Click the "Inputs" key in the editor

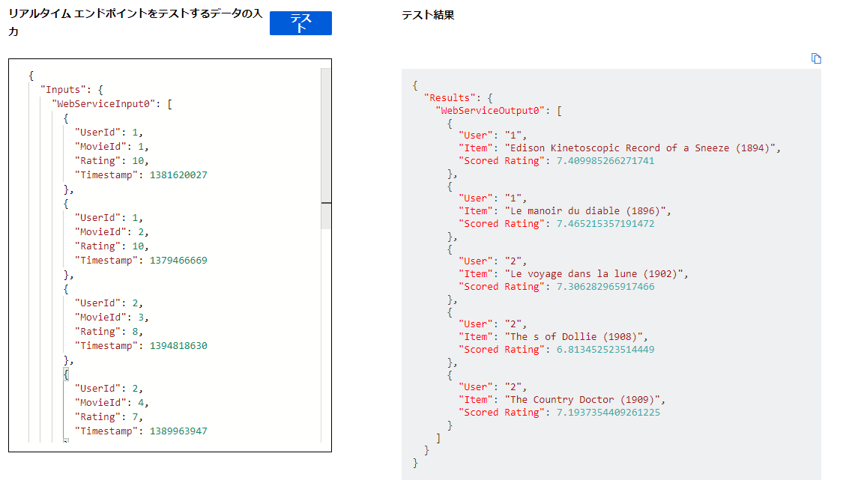coord(64,90)
